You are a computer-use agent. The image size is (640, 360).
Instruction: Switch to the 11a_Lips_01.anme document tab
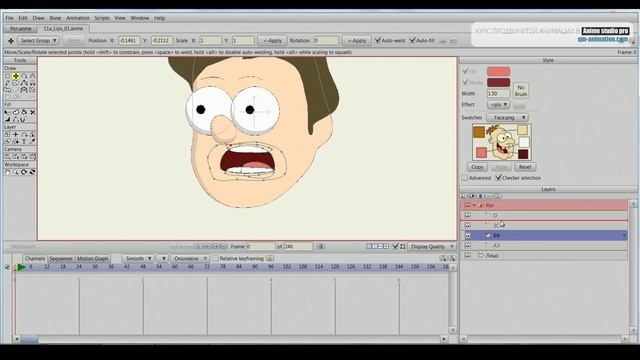63,29
